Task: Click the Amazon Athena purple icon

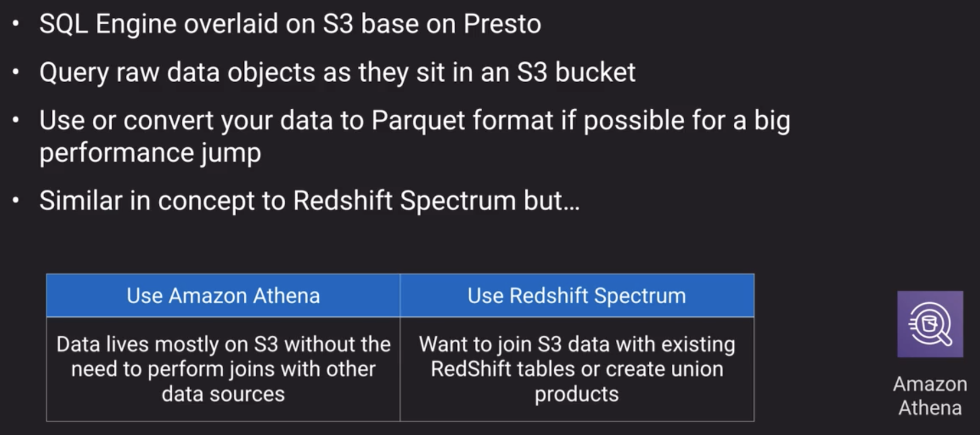Action: [930, 324]
